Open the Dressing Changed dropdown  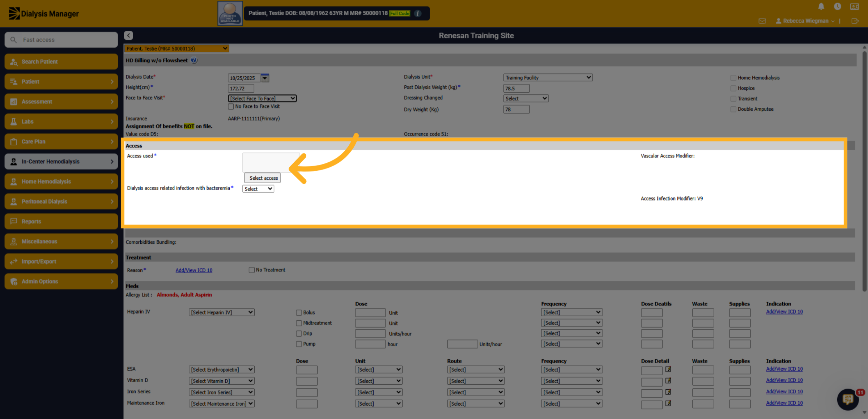click(x=526, y=98)
